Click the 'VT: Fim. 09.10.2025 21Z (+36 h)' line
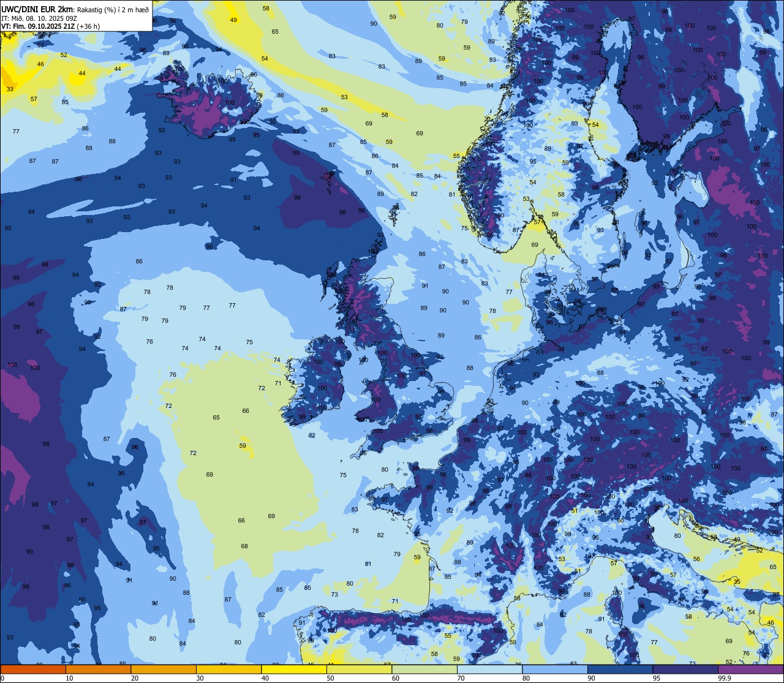 [x=51, y=26]
